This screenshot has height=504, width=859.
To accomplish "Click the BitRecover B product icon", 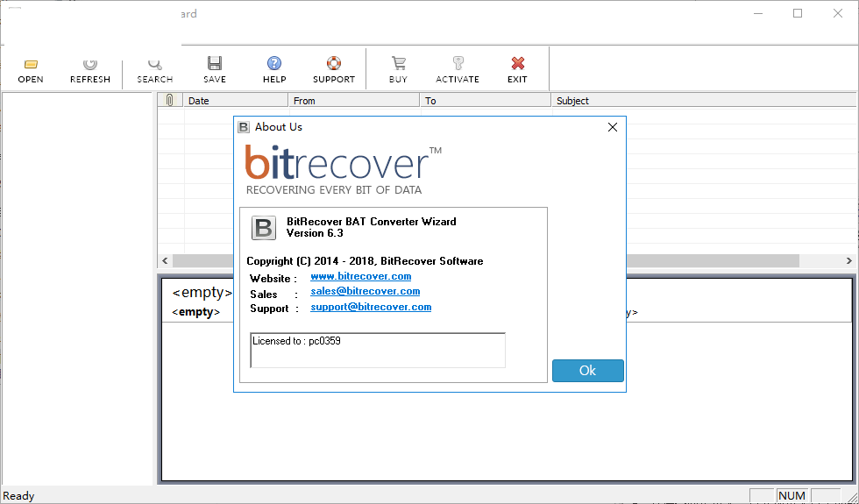I will (264, 228).
